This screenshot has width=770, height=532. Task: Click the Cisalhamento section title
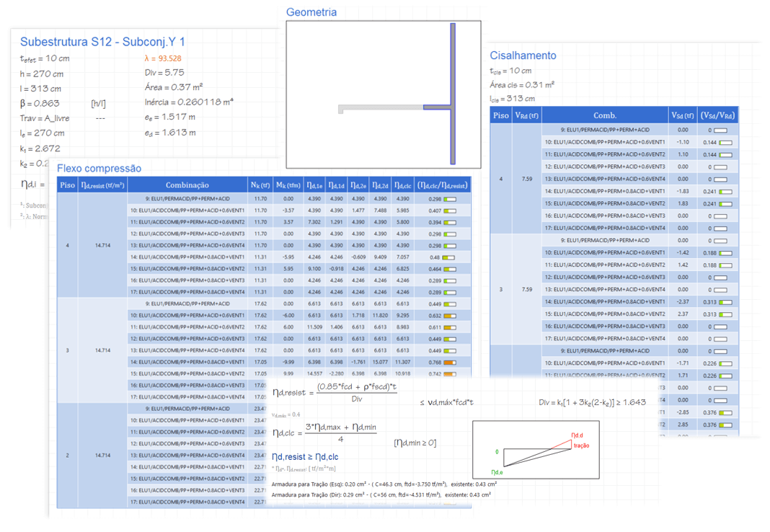523,56
